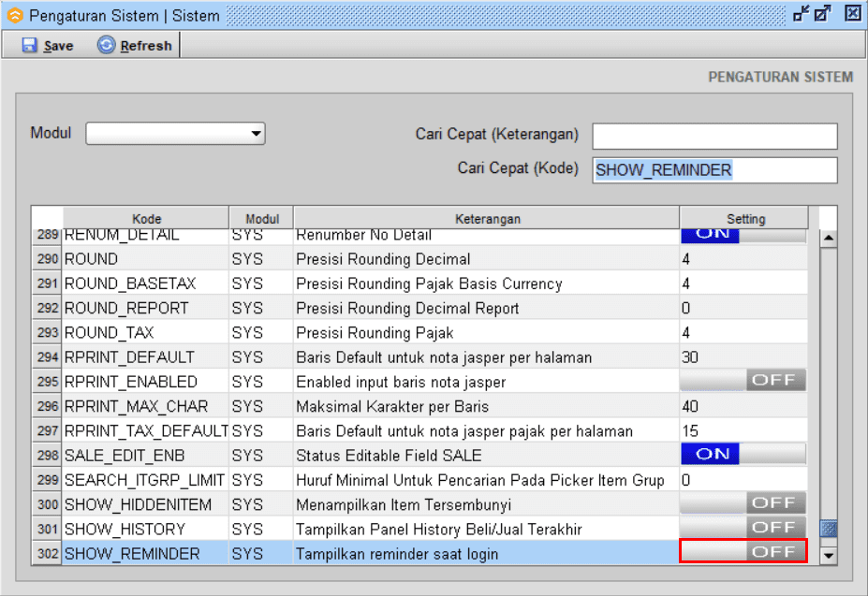Screen dimensions: 868x596
Task: Turn on the SHOW_HIDDENITEM switch
Action: (x=743, y=503)
